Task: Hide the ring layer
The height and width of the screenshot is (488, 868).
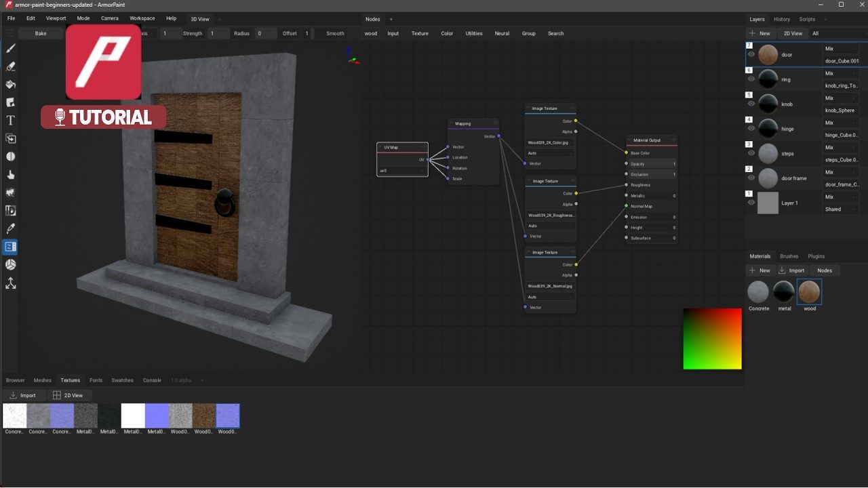Action: [x=751, y=79]
